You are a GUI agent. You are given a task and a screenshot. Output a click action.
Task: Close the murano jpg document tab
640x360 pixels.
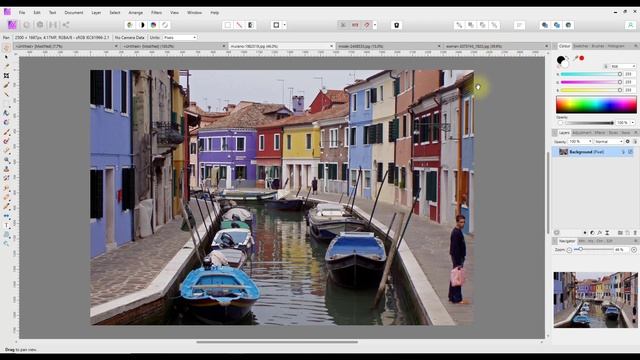(331, 46)
